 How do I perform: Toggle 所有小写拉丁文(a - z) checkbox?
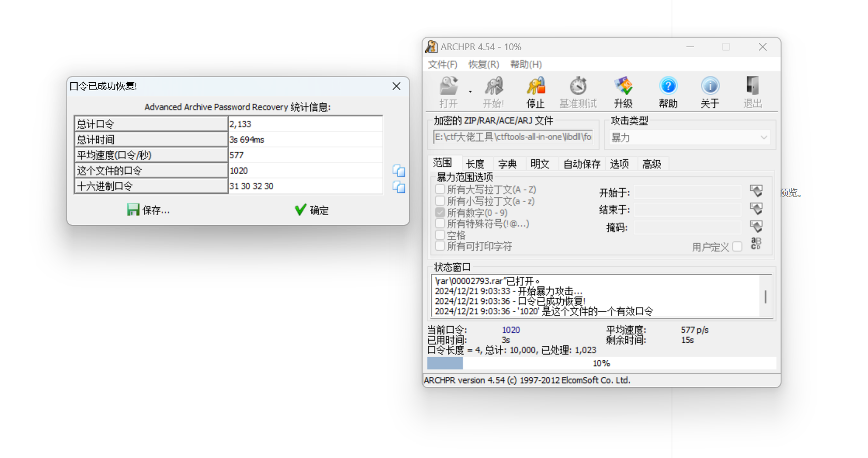pos(440,201)
